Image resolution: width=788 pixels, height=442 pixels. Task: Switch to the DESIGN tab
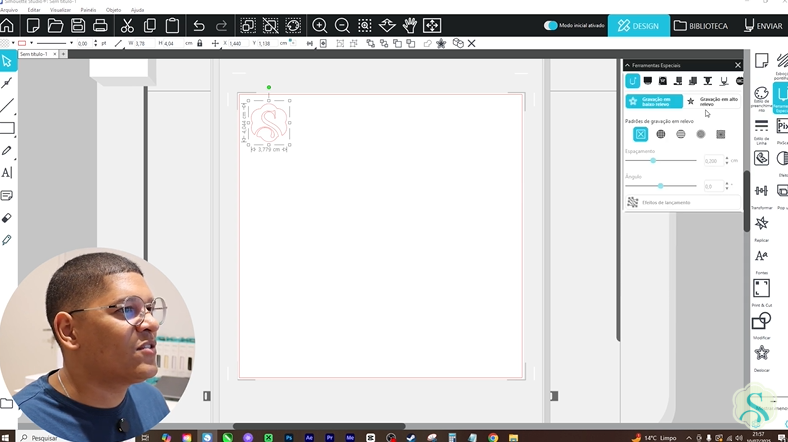point(638,26)
